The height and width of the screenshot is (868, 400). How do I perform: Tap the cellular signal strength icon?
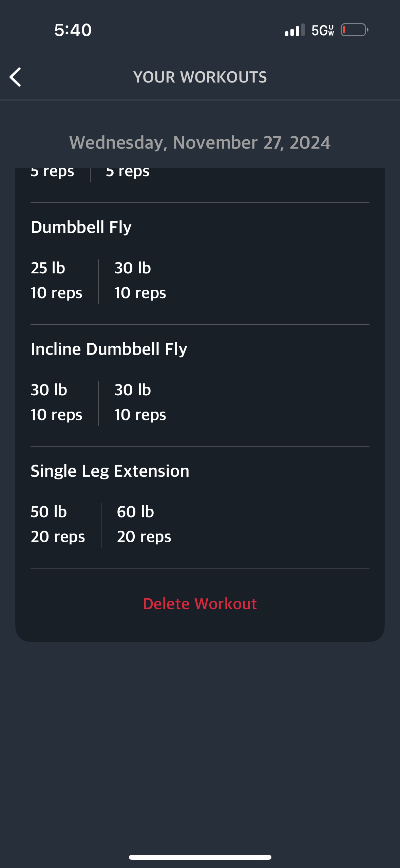(294, 30)
